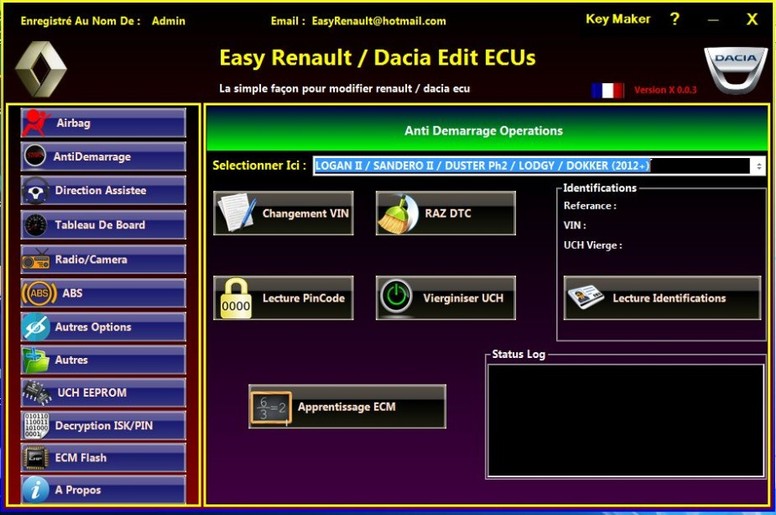
Task: Click the steering wheel icon
Action: coord(35,190)
